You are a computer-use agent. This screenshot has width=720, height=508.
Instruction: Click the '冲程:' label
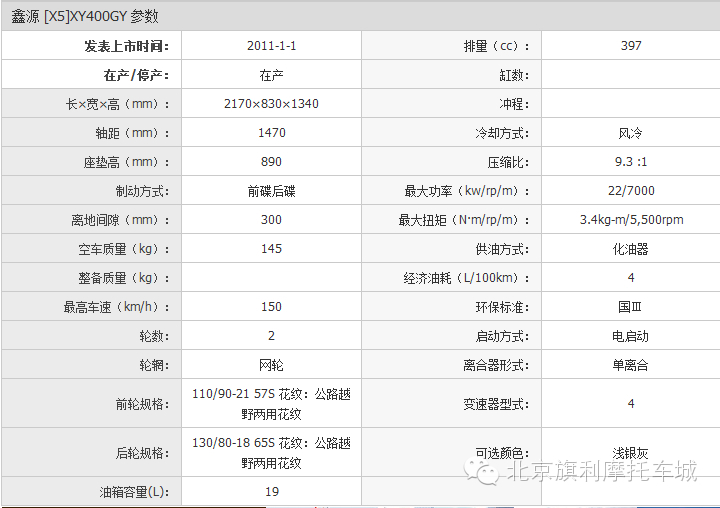pos(514,104)
